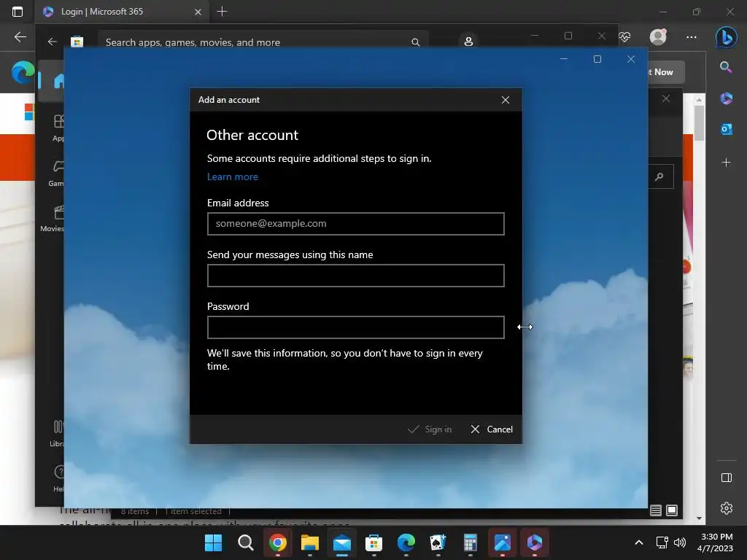Open Microsoft 365 app from taskbar

(535, 542)
